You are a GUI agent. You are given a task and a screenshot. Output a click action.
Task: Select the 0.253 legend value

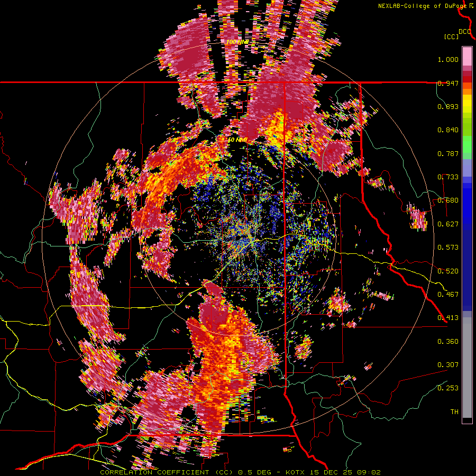448,388
